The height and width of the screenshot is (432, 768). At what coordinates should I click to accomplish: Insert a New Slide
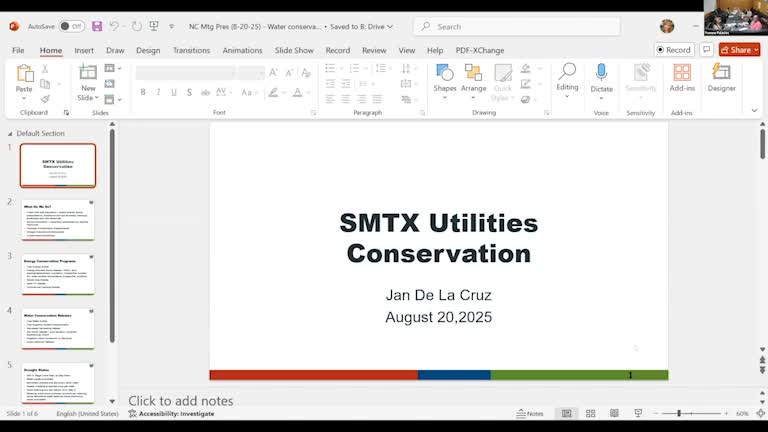pyautogui.click(x=88, y=73)
